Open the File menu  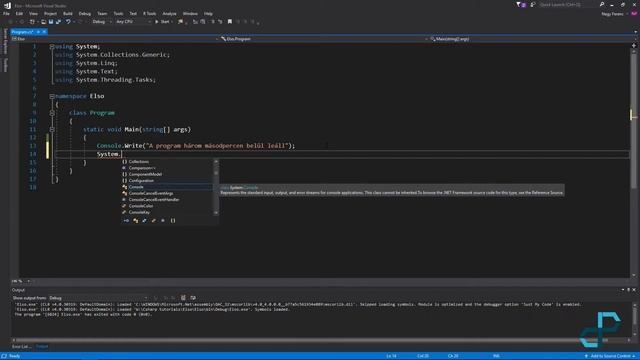point(6,13)
